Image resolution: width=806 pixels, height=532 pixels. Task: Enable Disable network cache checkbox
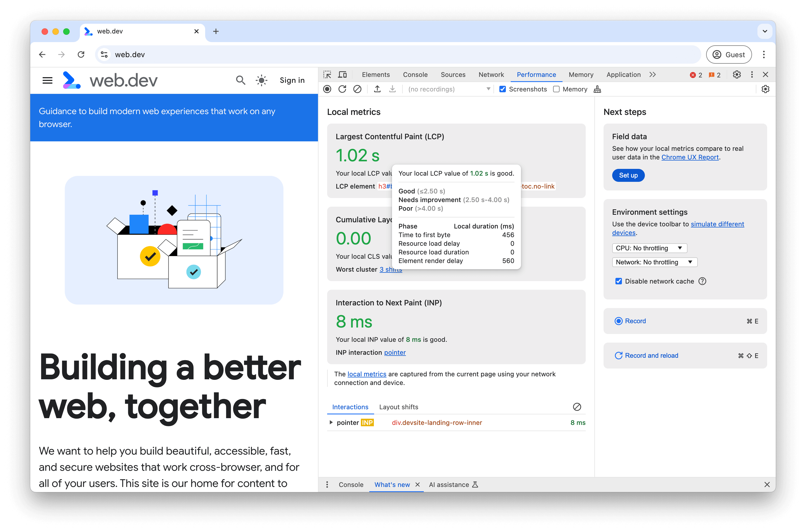[619, 281]
